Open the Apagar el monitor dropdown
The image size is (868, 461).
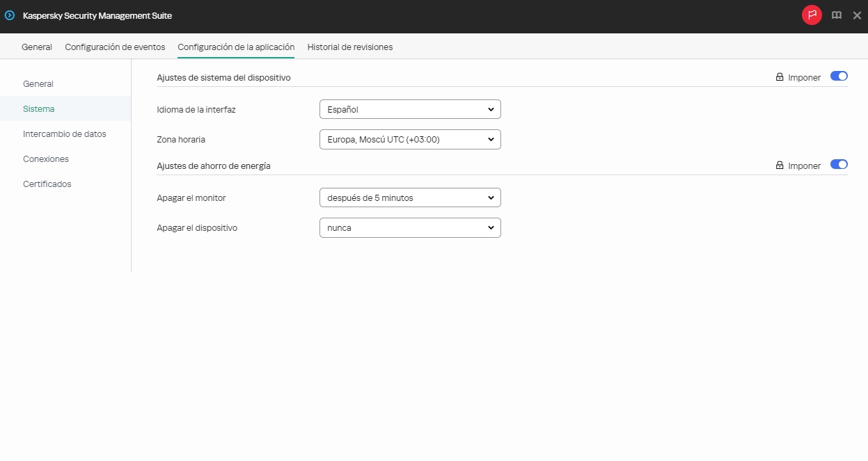click(x=409, y=197)
